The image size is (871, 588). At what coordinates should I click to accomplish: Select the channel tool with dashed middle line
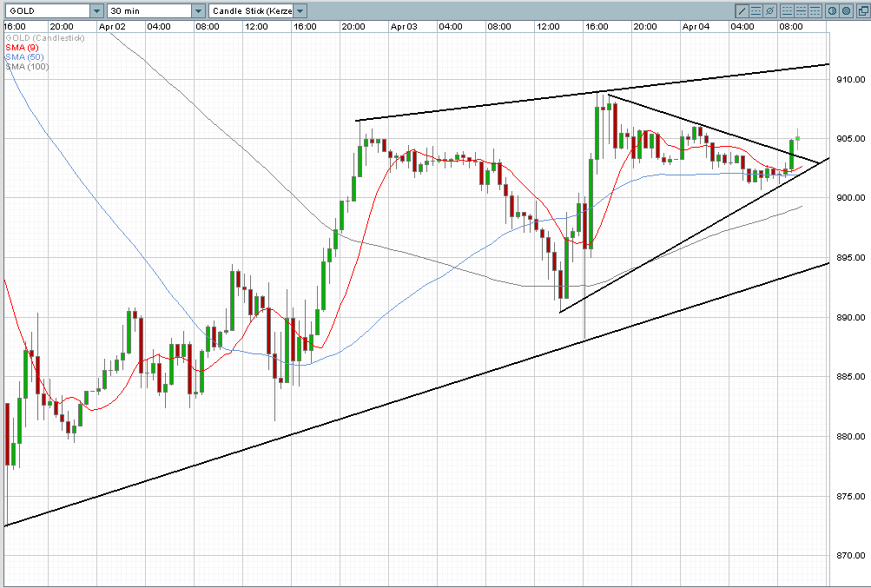pos(756,10)
